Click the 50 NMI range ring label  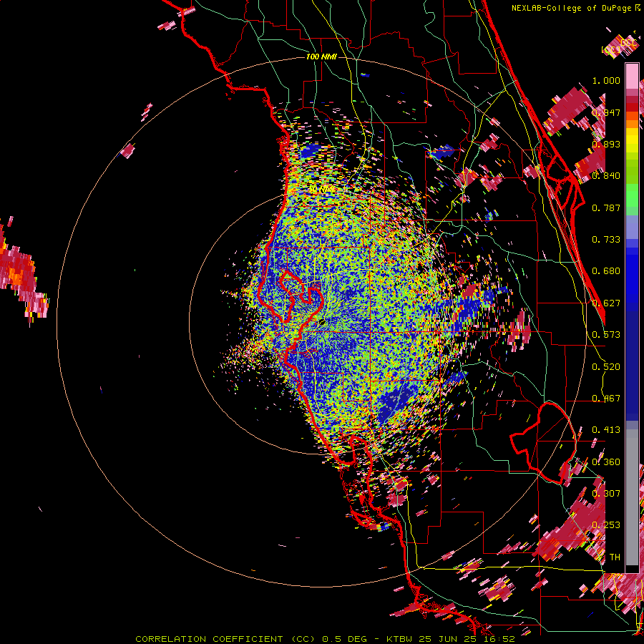click(x=321, y=190)
